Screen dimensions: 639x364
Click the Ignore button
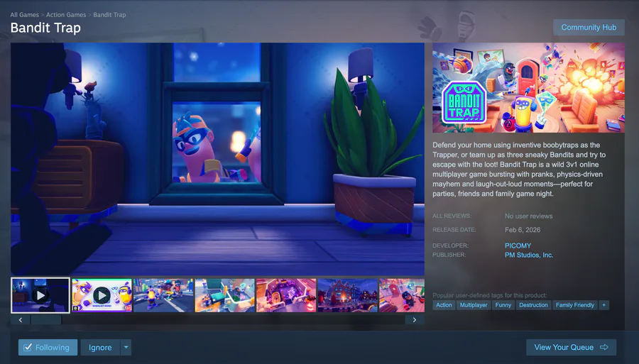click(x=100, y=347)
